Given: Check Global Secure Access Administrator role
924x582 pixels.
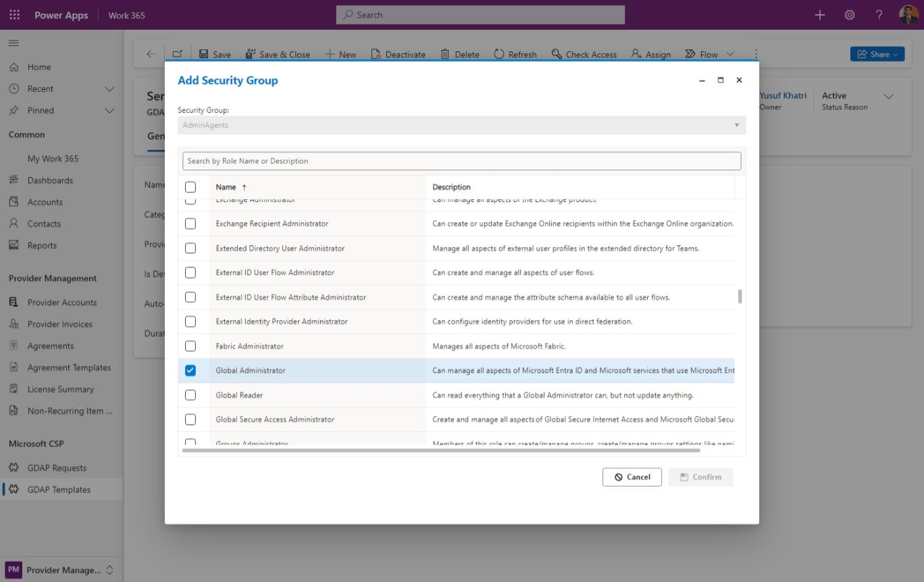Looking at the screenshot, I should [x=190, y=419].
